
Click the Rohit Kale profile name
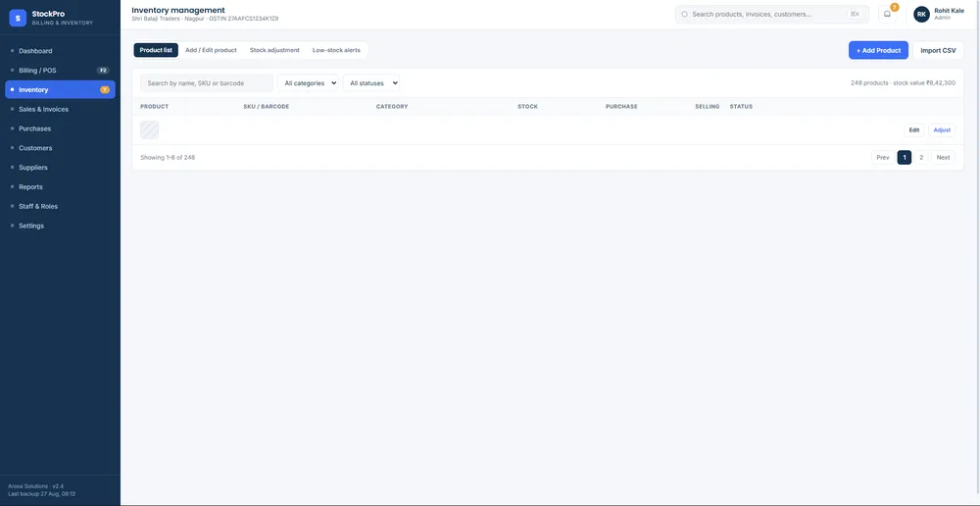(x=949, y=11)
